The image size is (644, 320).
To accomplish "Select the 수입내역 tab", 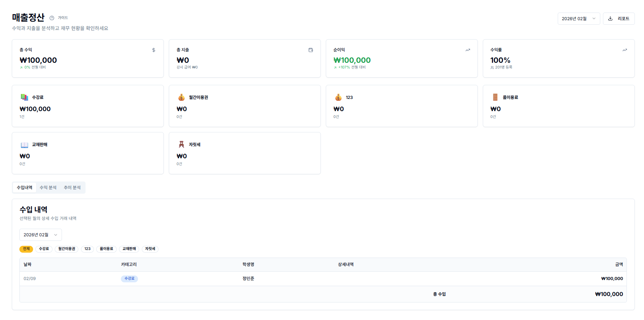I will pyautogui.click(x=24, y=188).
